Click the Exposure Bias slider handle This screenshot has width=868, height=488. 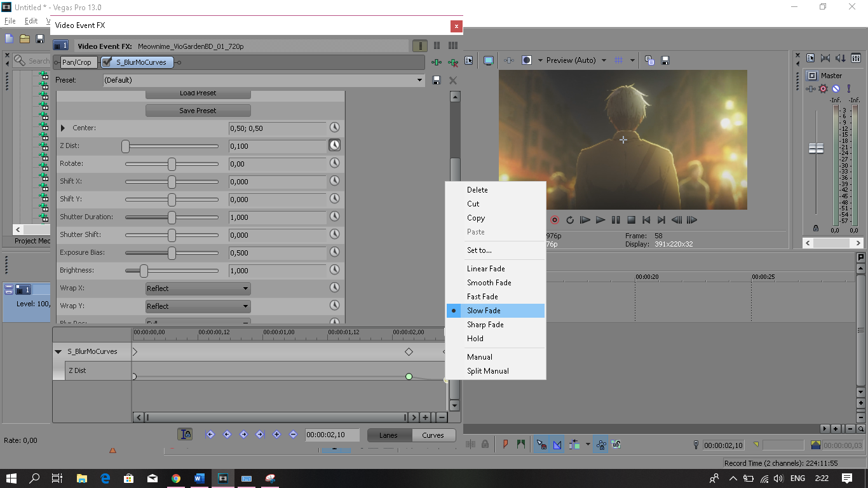pos(172,252)
